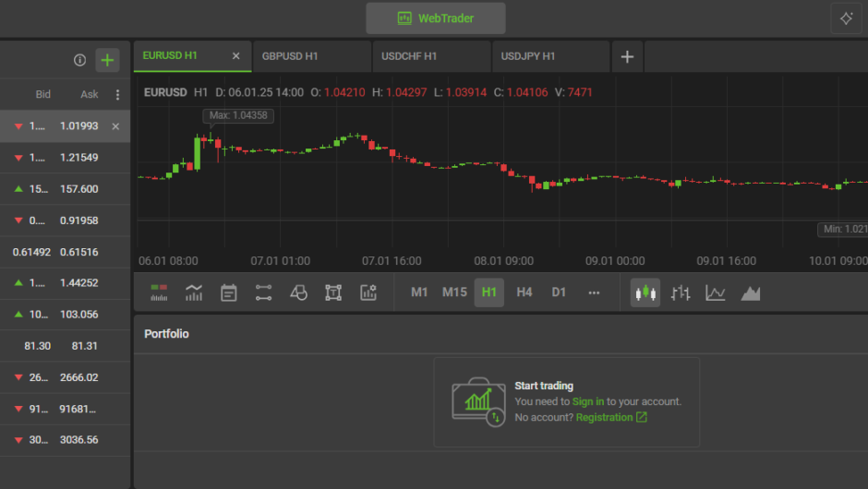Select the geometric shapes drawing tool

pos(298,292)
